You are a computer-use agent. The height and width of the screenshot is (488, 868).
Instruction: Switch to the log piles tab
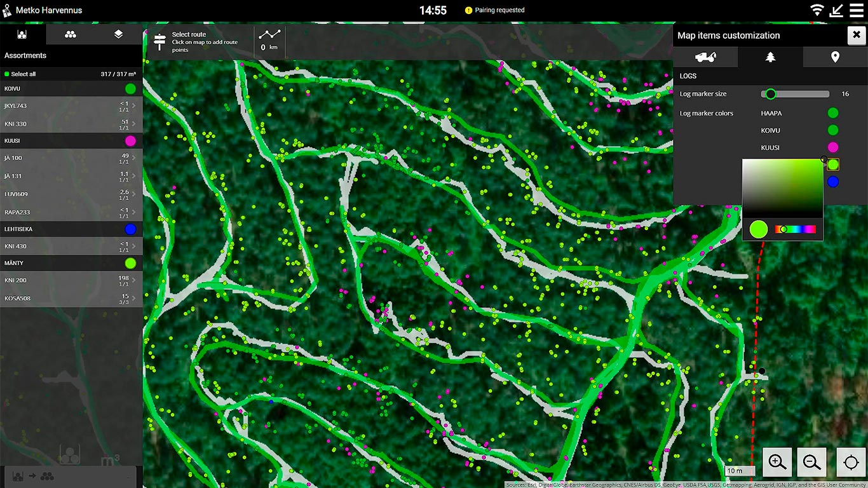click(71, 34)
